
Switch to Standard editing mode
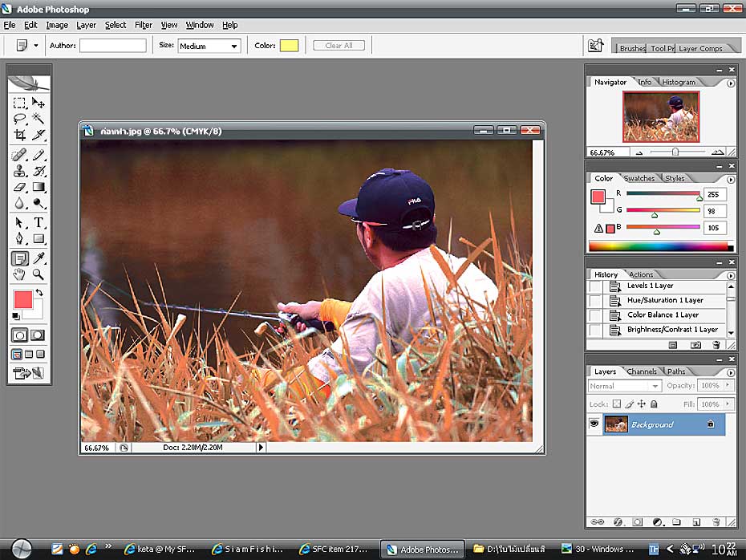(19, 335)
